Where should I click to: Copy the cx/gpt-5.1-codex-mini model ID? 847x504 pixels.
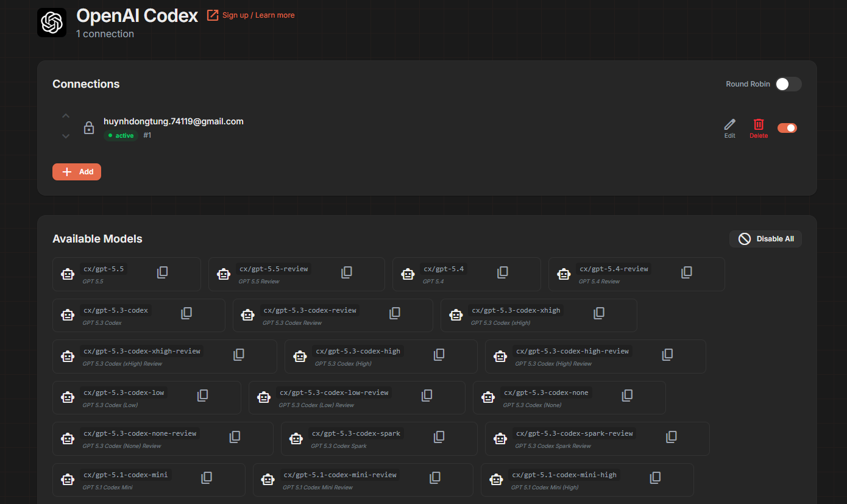pyautogui.click(x=207, y=478)
